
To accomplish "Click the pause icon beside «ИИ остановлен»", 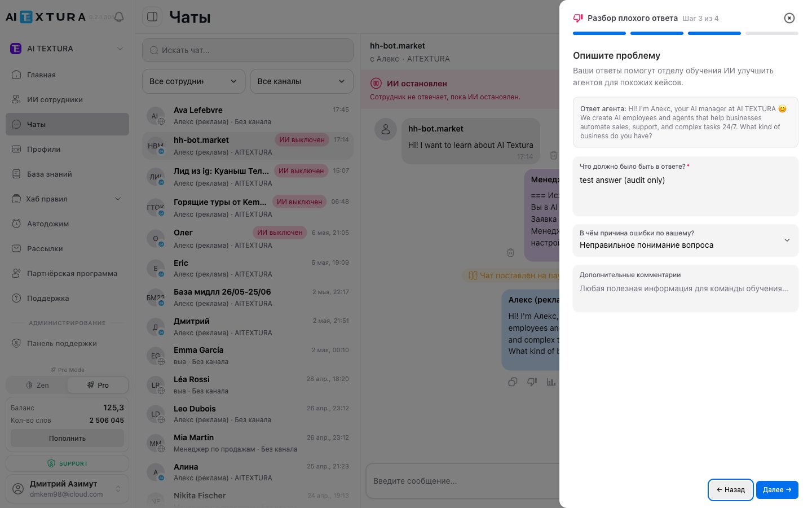I will click(x=376, y=84).
